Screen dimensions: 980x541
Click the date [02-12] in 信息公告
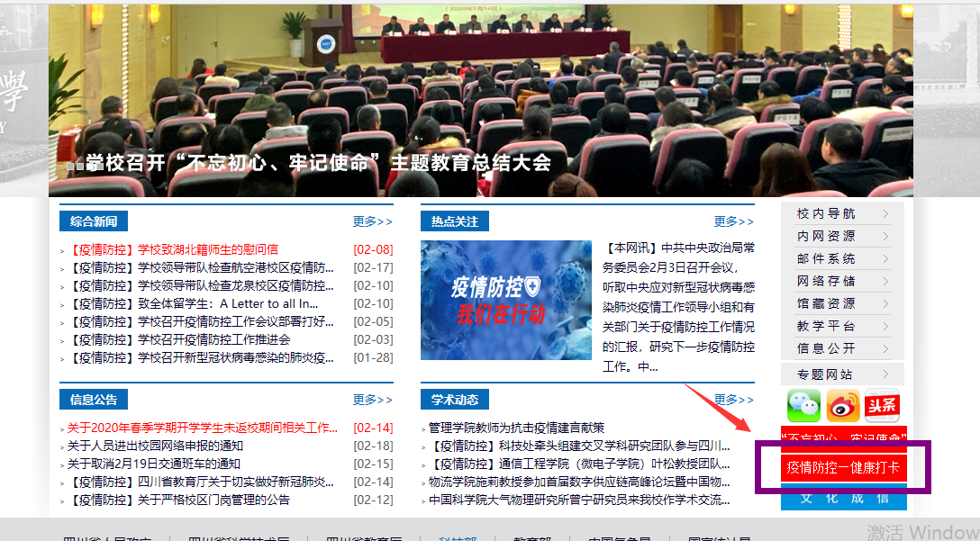pos(373,500)
